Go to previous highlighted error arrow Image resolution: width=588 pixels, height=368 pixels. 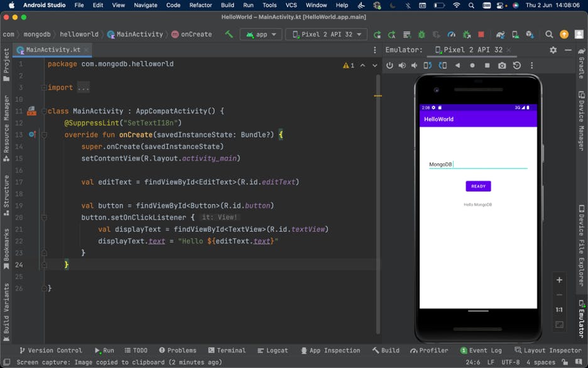362,65
